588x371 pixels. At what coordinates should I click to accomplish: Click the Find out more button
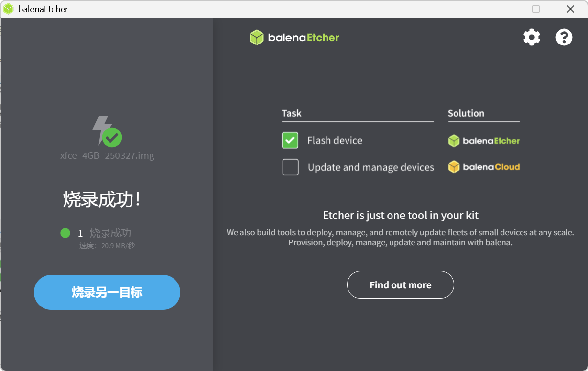point(400,285)
